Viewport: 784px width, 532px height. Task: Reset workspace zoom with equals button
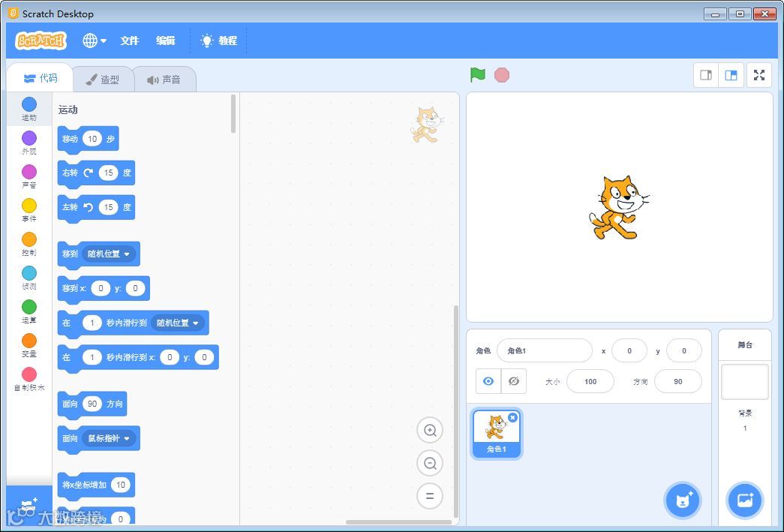tap(429, 496)
